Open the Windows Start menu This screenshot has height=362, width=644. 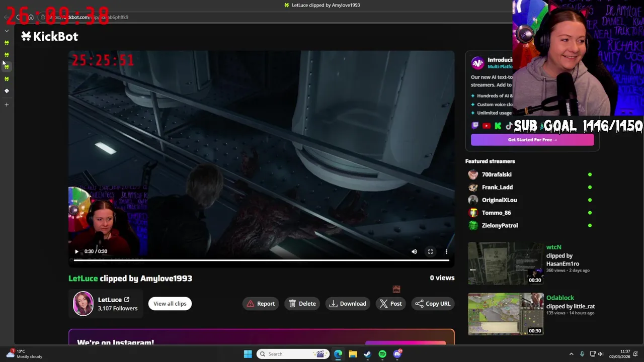point(248,354)
